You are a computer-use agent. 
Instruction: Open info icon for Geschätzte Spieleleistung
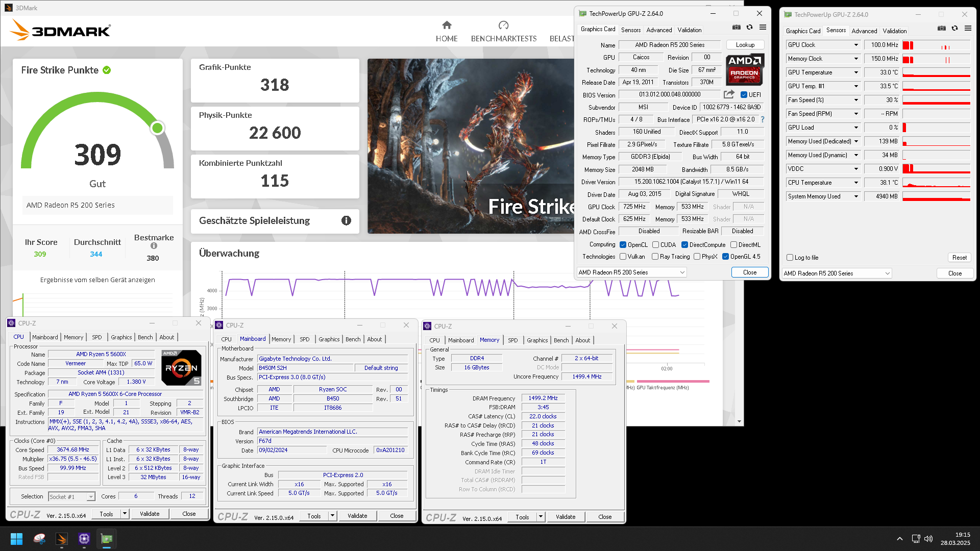[346, 220]
